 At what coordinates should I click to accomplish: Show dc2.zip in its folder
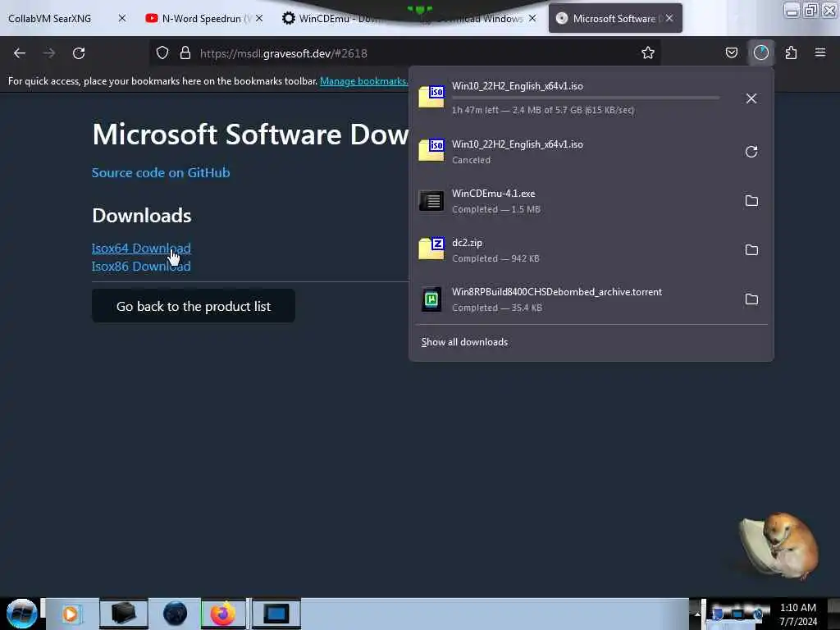(751, 250)
